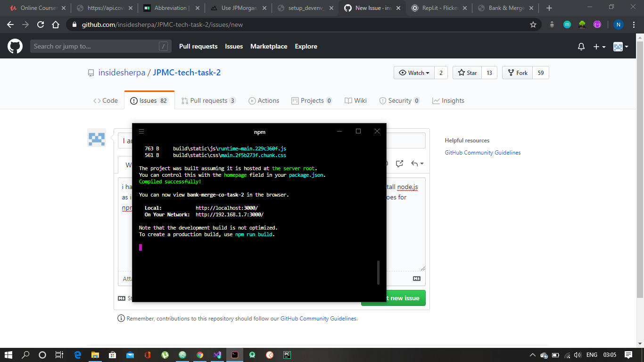This screenshot has height=362, width=644.
Task: Open Windows Start menu
Action: pyautogui.click(x=8, y=355)
